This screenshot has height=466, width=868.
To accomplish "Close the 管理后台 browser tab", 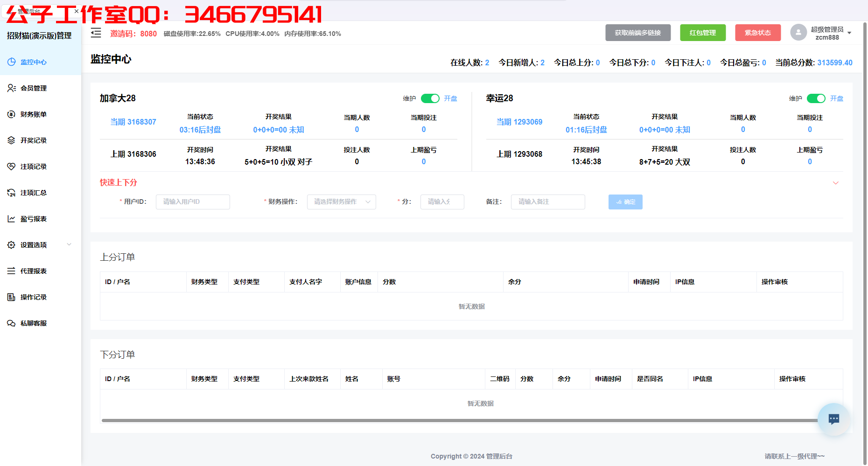I will tap(77, 11).
